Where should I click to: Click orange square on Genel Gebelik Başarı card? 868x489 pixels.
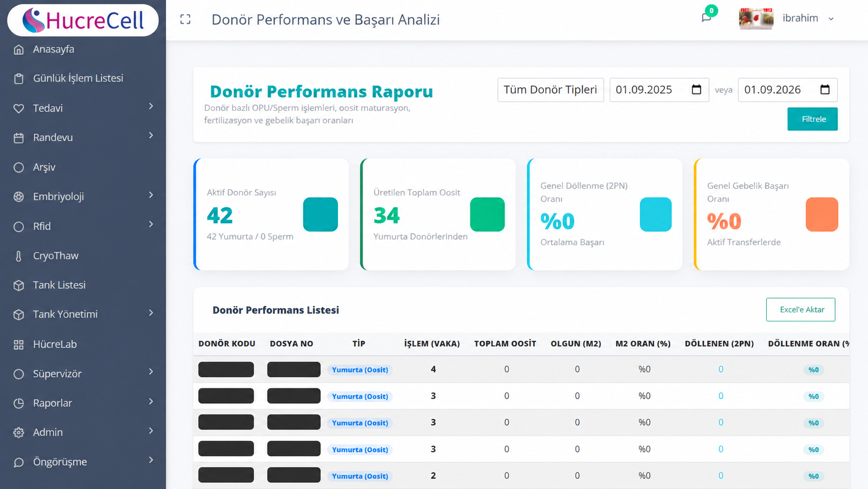click(x=822, y=214)
